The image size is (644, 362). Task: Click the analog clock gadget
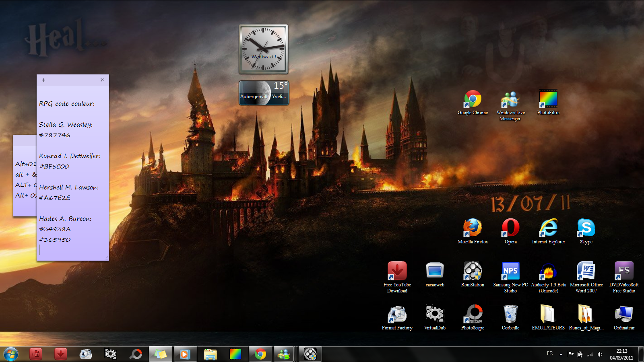point(263,49)
